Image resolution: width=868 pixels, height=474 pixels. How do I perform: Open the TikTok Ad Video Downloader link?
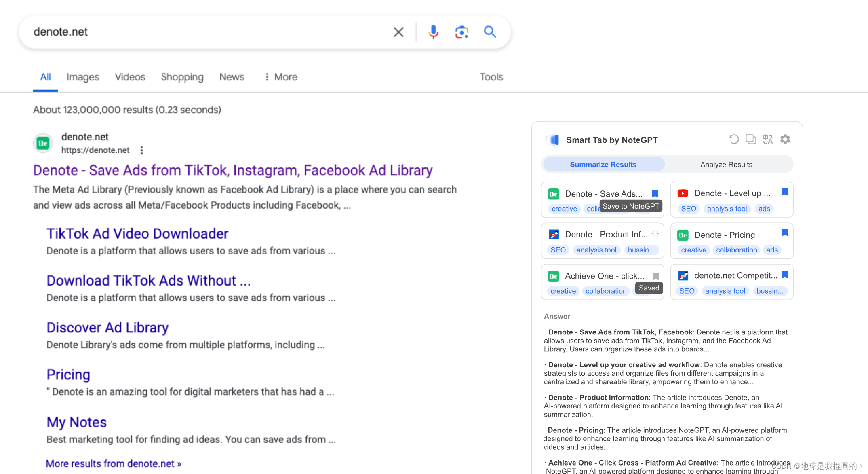[137, 233]
